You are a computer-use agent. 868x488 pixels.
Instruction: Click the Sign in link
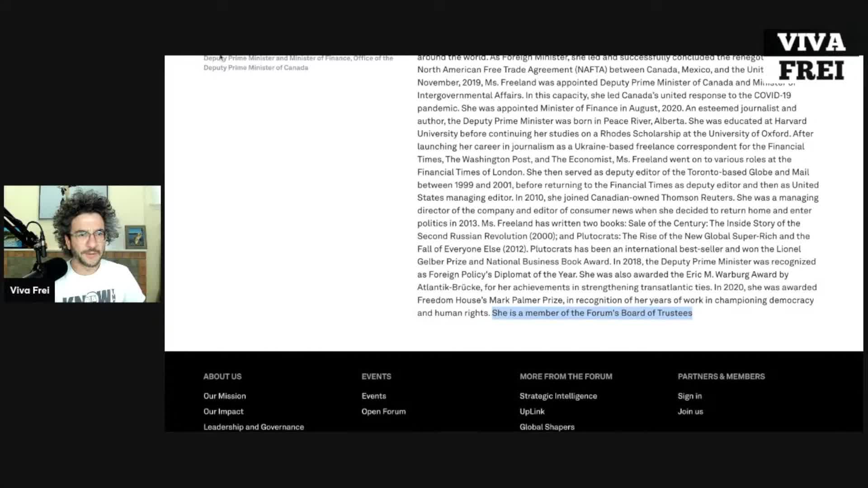coord(690,396)
